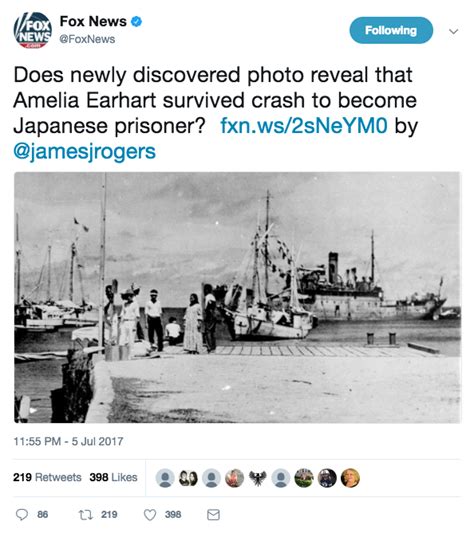
Task: Click the envelope direct message icon
Action: click(213, 515)
